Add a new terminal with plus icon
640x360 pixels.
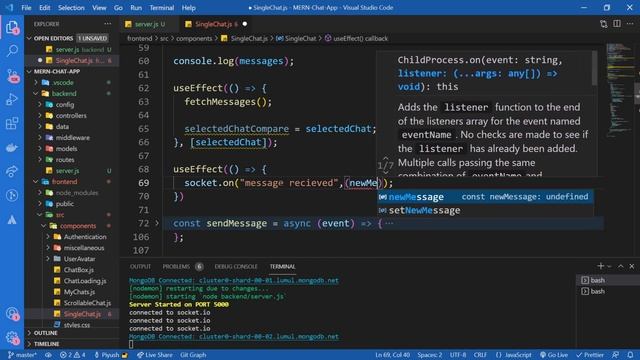[600, 266]
